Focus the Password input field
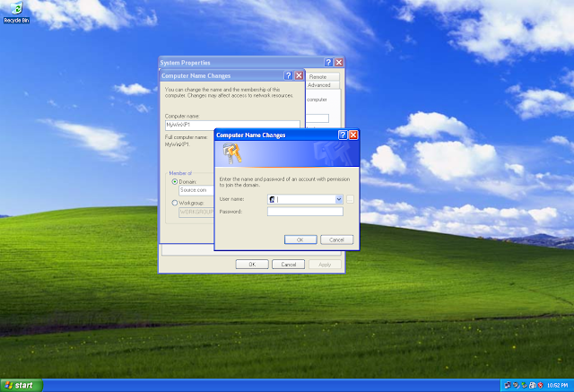This screenshot has width=574, height=392. click(305, 212)
